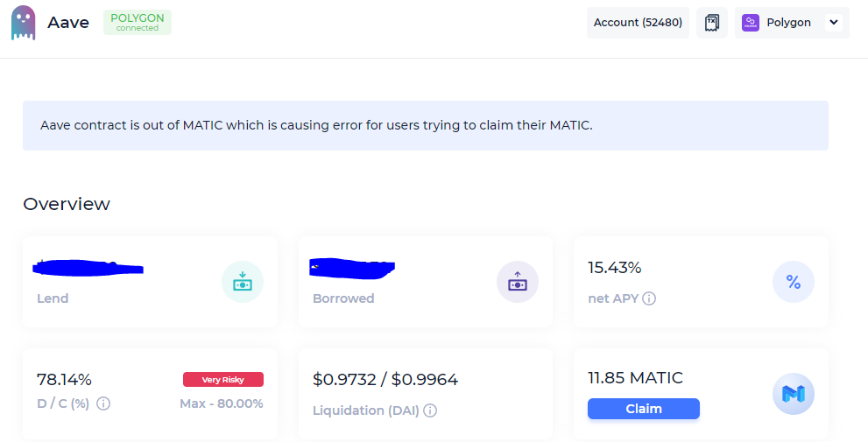
Task: Open the network chevron arrow
Action: [833, 23]
